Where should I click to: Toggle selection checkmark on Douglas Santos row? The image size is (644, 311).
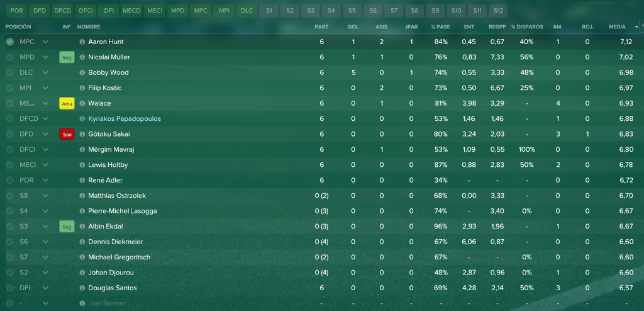tap(10, 288)
